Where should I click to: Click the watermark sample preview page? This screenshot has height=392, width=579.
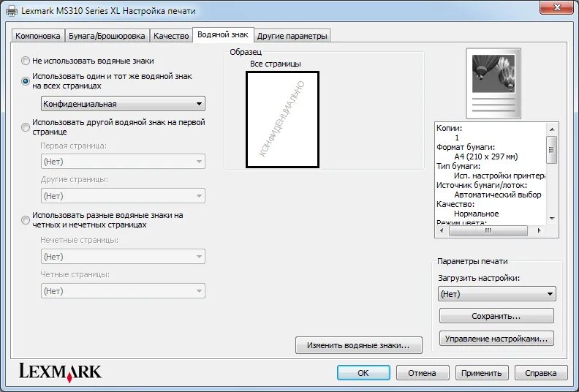pyautogui.click(x=282, y=119)
